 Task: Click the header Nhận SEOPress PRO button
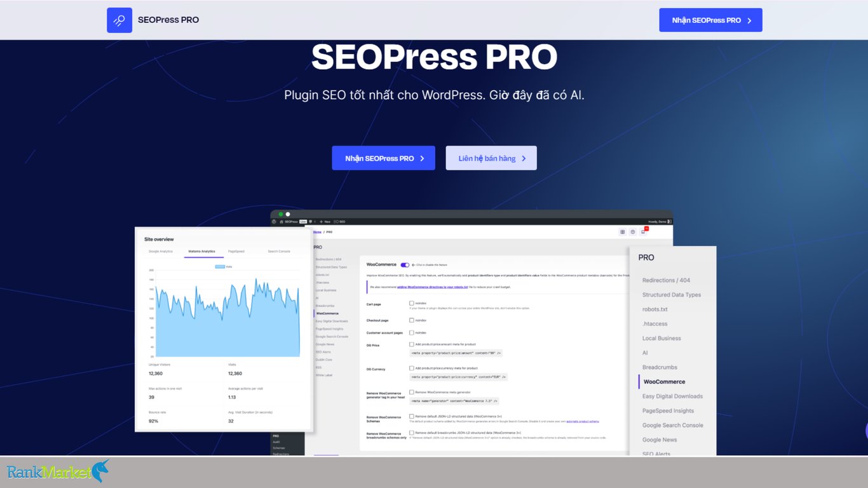(710, 20)
